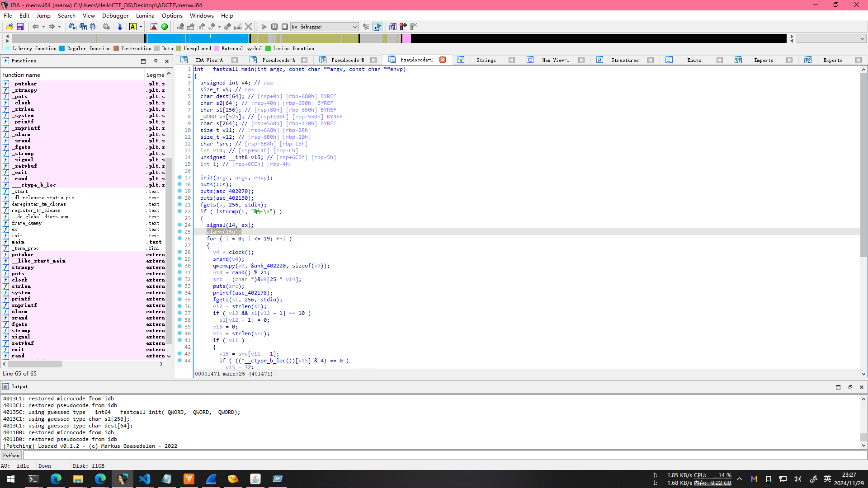Open the Lumina menu
This screenshot has width=868, height=488.
coord(145,15)
